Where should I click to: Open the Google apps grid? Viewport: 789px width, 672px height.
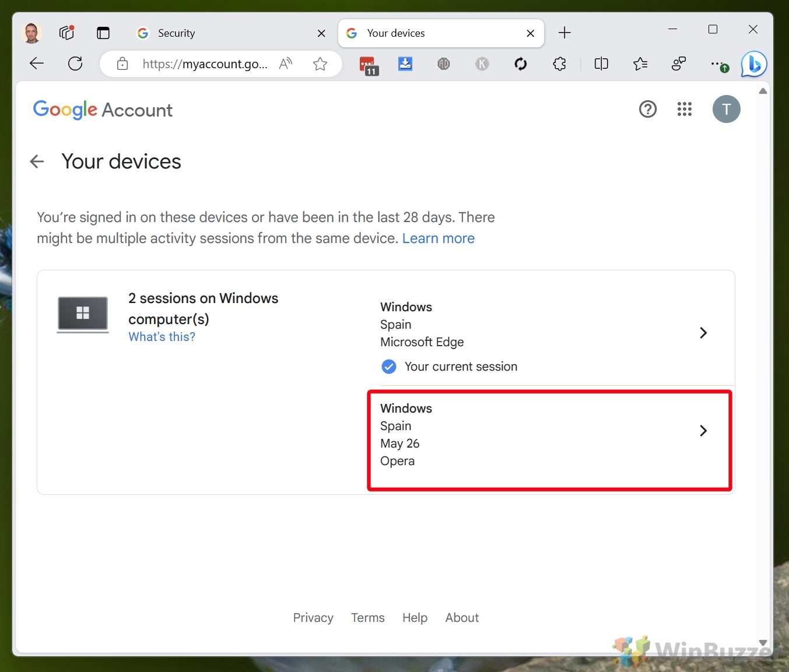(685, 109)
